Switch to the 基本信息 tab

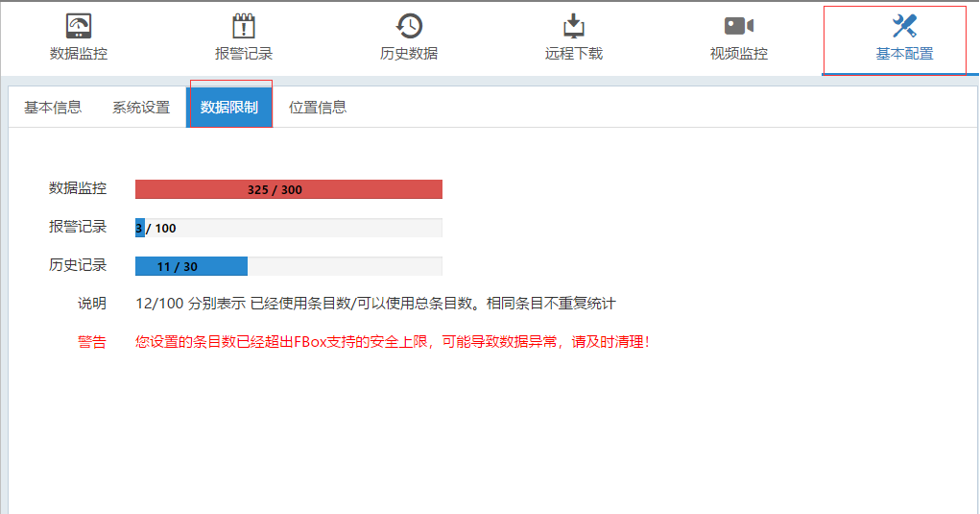click(53, 108)
